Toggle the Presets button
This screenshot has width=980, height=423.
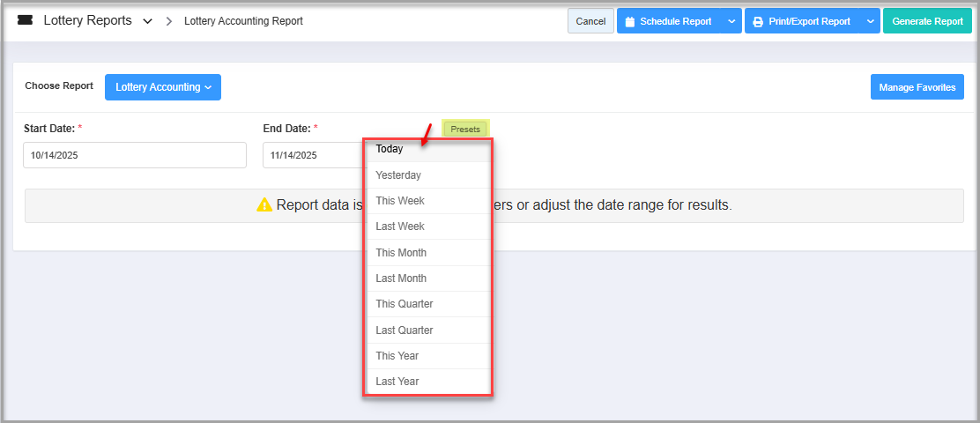pyautogui.click(x=465, y=130)
